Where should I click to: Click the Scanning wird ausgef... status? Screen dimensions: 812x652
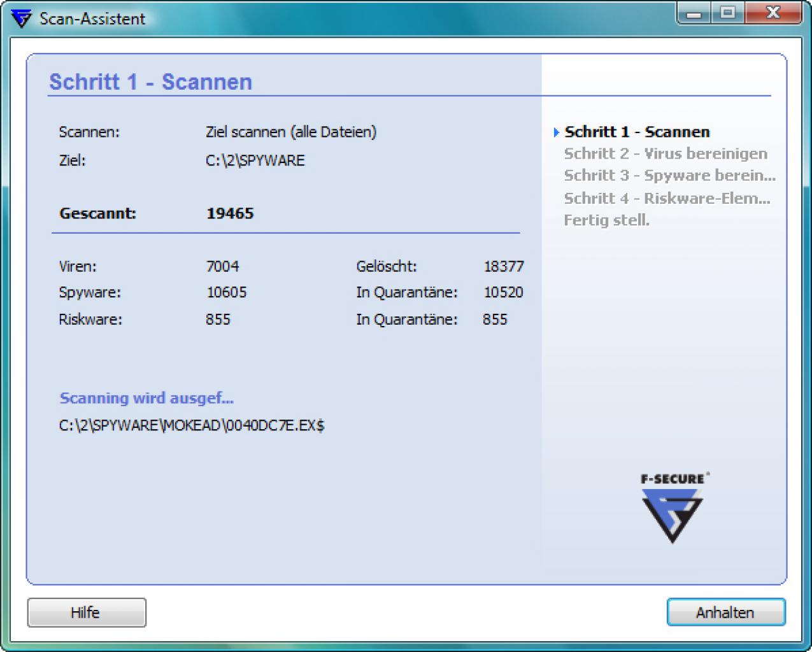[146, 398]
